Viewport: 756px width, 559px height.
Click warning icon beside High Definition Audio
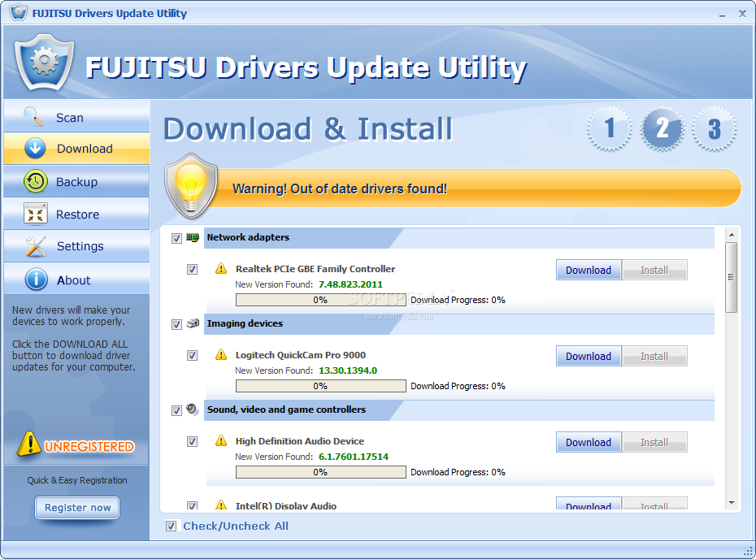tap(221, 440)
